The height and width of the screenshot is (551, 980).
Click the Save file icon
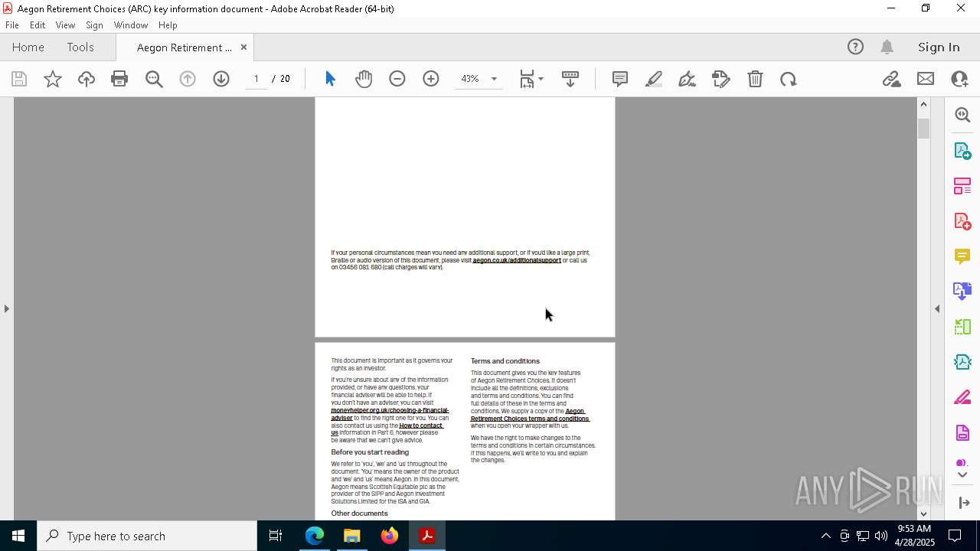(19, 79)
